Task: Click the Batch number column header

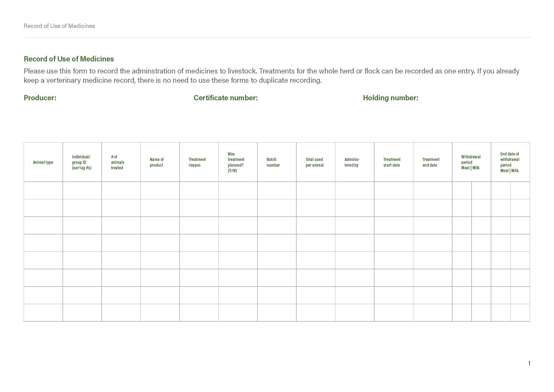Action: click(273, 162)
